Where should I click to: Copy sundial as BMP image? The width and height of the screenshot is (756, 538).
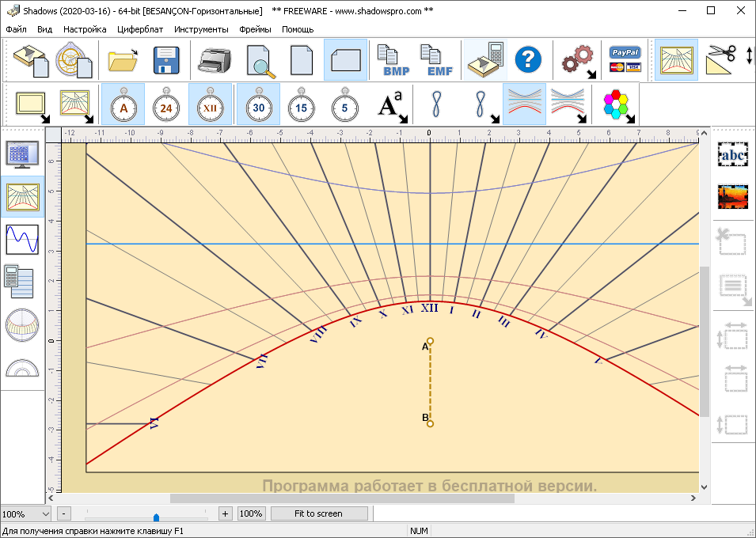393,60
